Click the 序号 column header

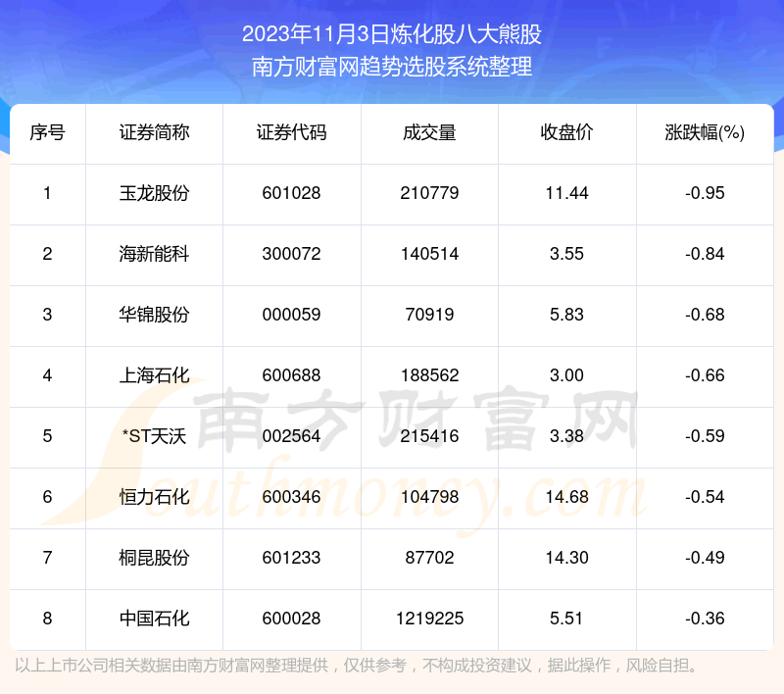click(47, 132)
